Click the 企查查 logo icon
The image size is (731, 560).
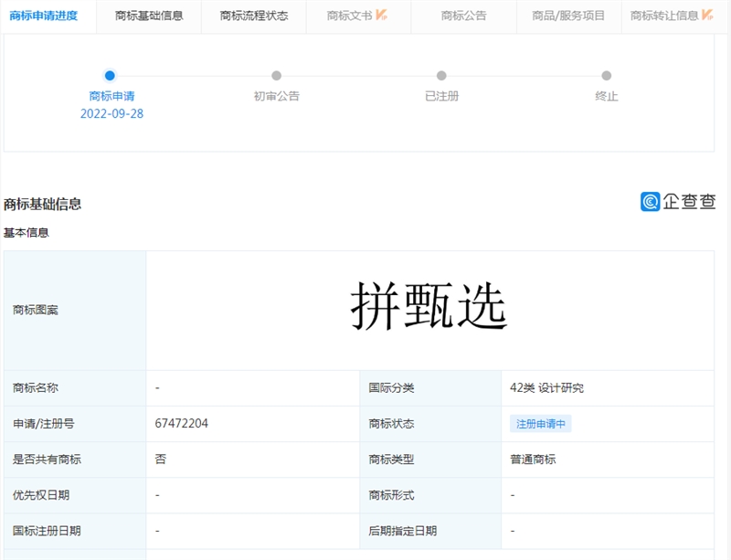pyautogui.click(x=650, y=202)
